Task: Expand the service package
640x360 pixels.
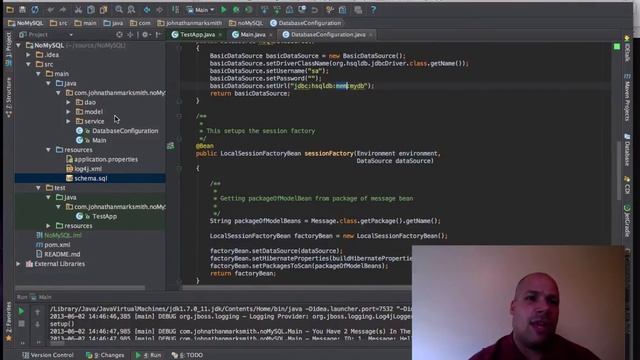Action: click(x=68, y=121)
